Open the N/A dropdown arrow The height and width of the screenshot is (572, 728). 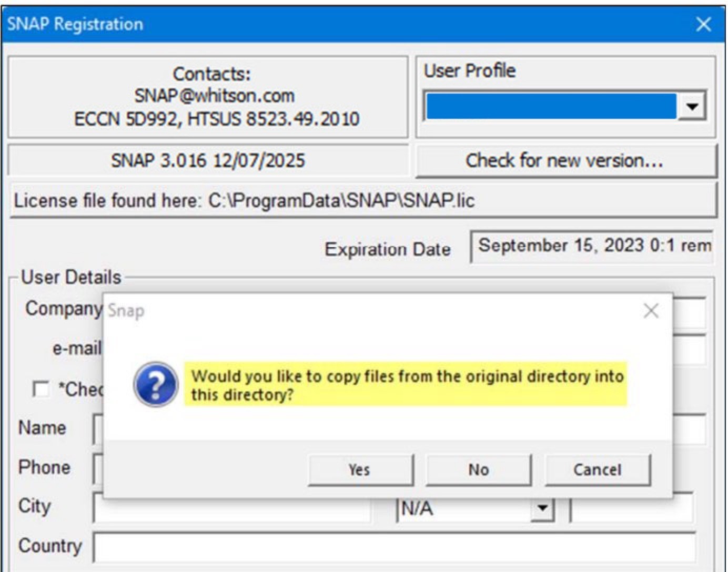click(x=542, y=509)
